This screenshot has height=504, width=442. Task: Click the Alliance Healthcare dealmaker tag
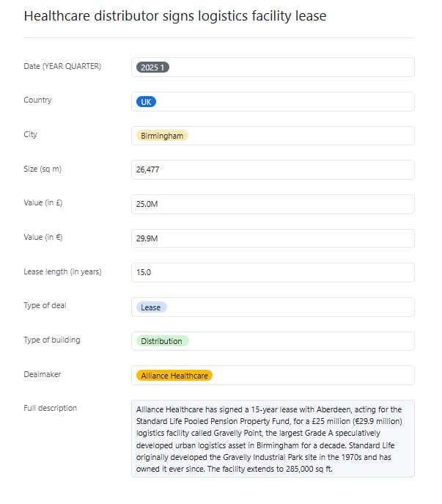coord(174,376)
